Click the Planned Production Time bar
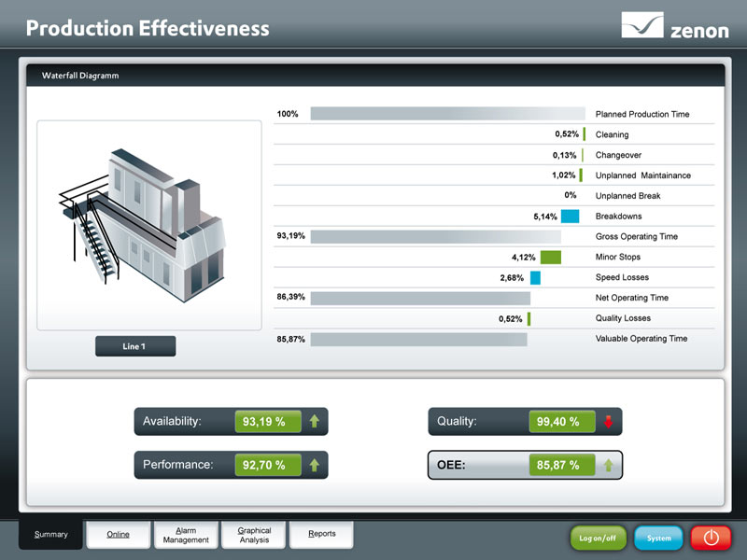 pos(446,114)
